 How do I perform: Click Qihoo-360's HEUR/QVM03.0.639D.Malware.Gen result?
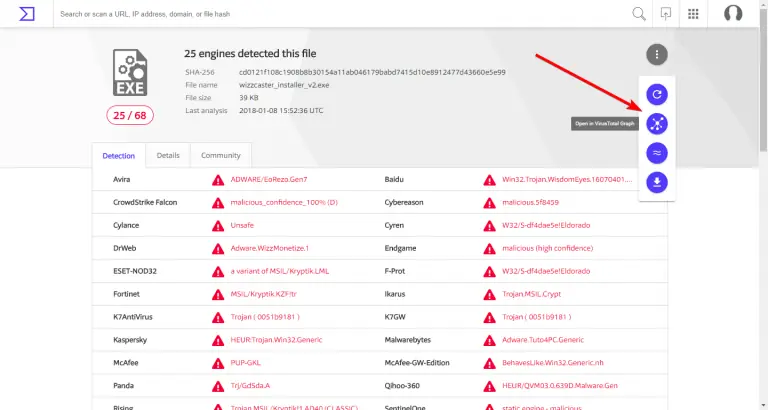pyautogui.click(x=560, y=386)
